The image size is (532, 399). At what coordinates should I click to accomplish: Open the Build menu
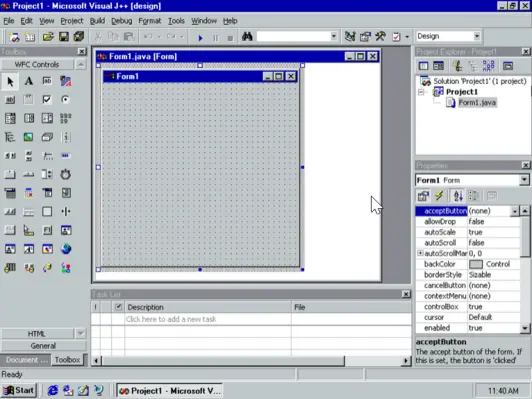pyautogui.click(x=97, y=21)
